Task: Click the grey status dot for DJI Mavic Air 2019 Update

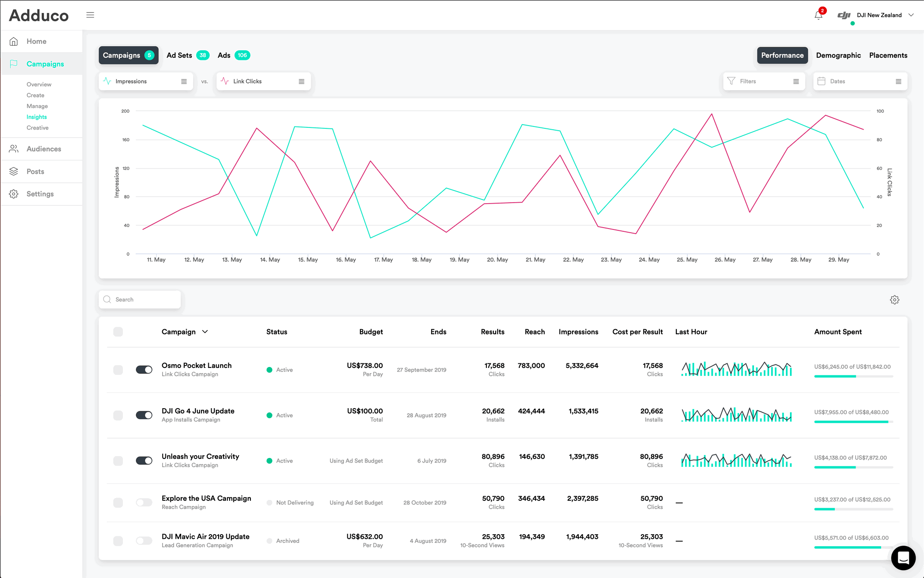Action: [x=269, y=541]
